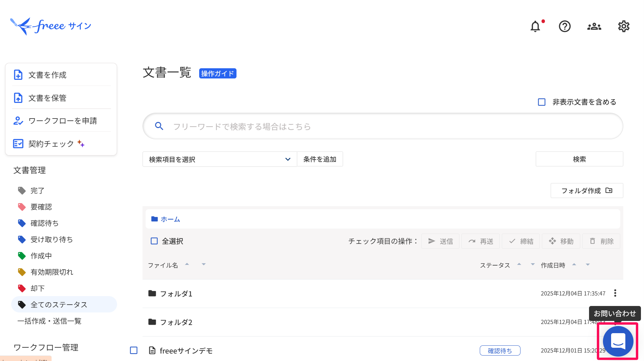644x361 pixels.
Task: Open 契約チェック
Action: (61, 144)
